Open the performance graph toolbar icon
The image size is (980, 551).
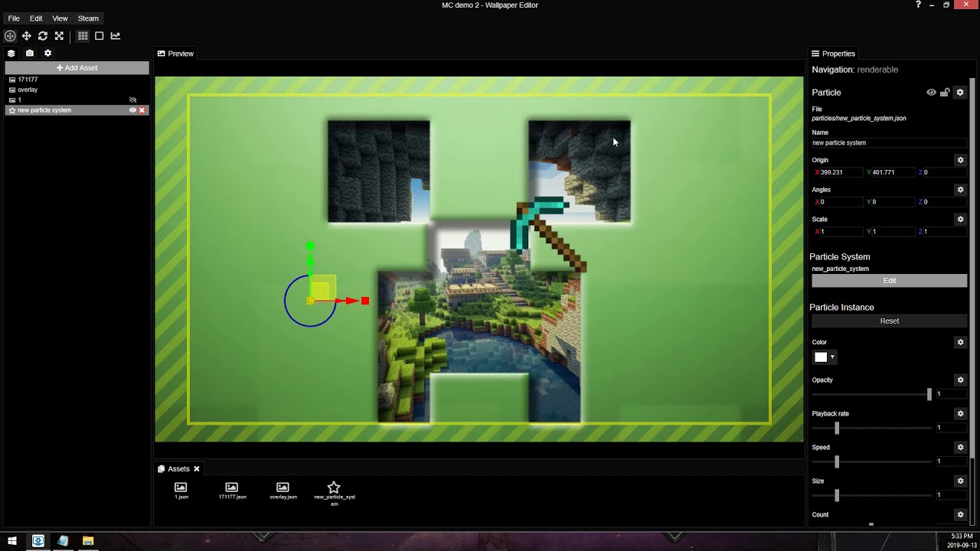[116, 36]
